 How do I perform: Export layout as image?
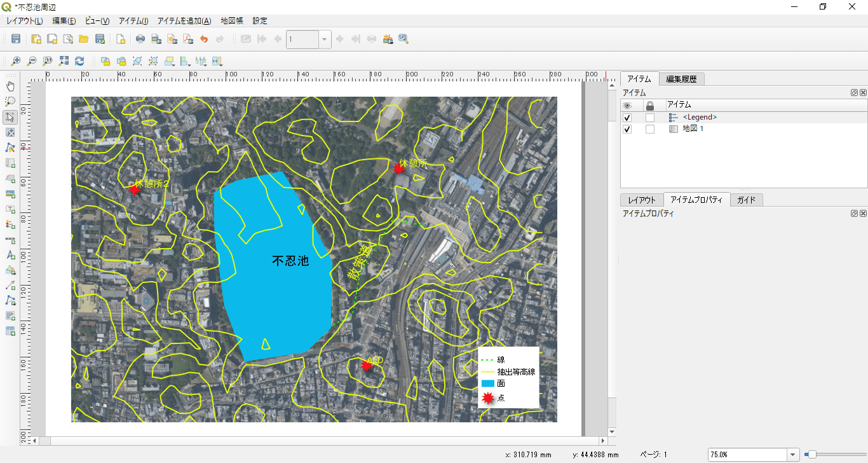(x=156, y=39)
